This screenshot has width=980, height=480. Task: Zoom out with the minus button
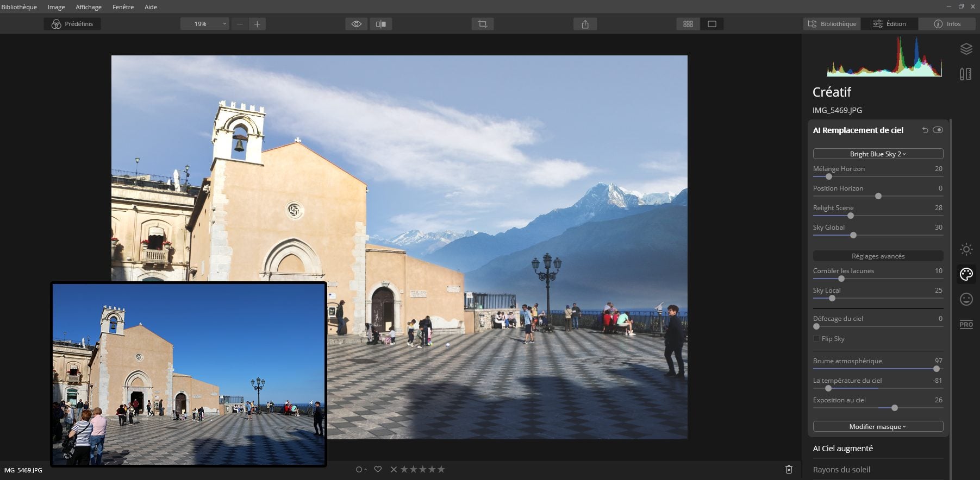(x=240, y=24)
